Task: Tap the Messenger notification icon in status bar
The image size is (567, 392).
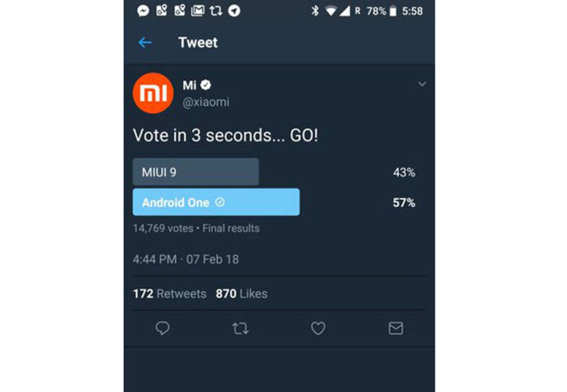Action: tap(143, 11)
